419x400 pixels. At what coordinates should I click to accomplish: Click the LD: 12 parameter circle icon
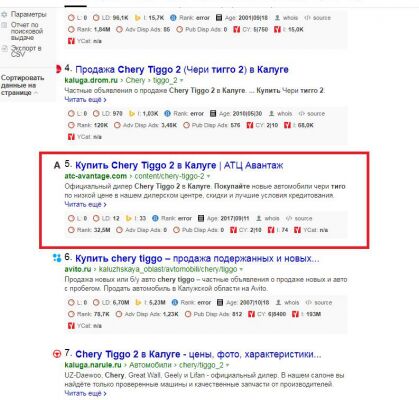(96, 219)
